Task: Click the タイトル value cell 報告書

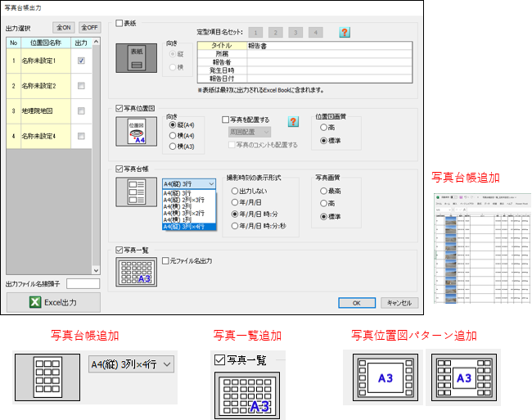Action: 330,46
